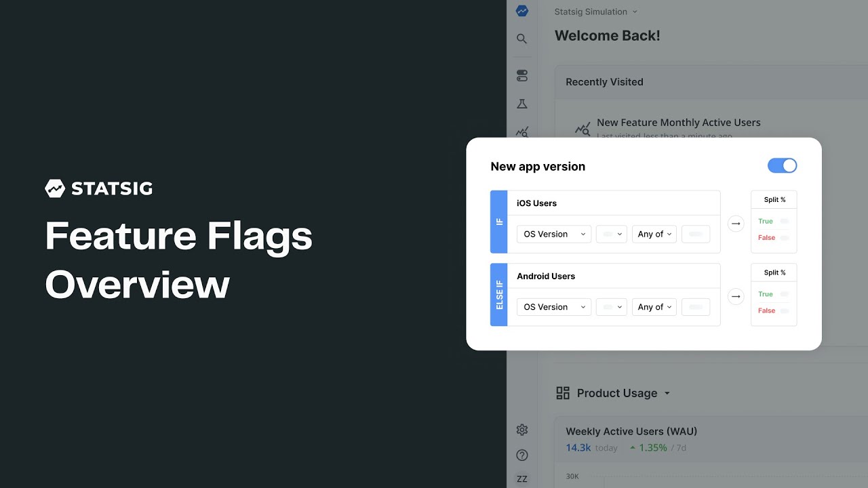Toggle off the New app version switch

782,166
